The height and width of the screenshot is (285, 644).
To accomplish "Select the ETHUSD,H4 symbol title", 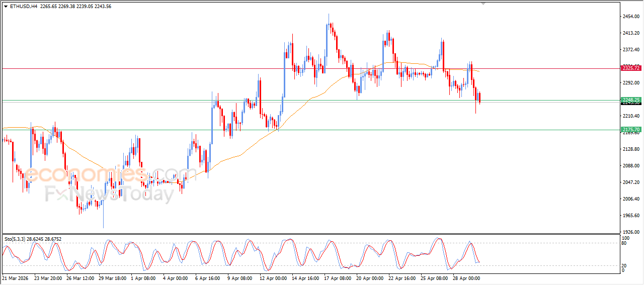I will [x=24, y=6].
